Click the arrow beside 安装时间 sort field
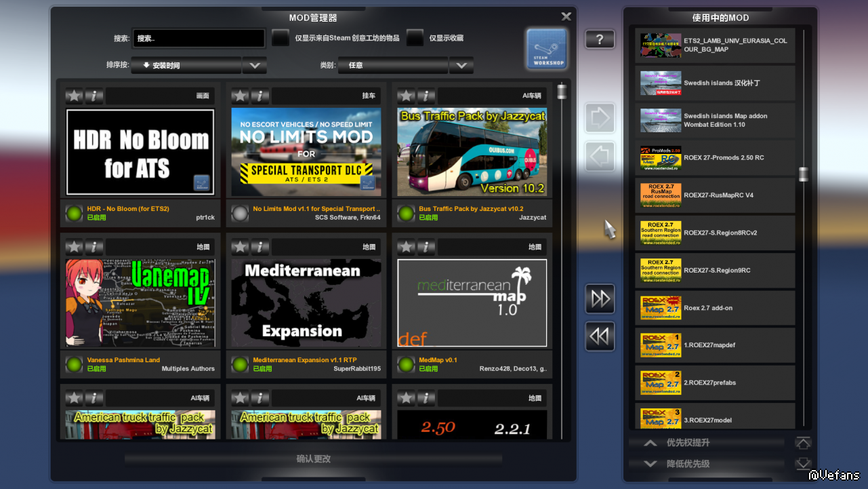868x489 pixels. point(255,65)
